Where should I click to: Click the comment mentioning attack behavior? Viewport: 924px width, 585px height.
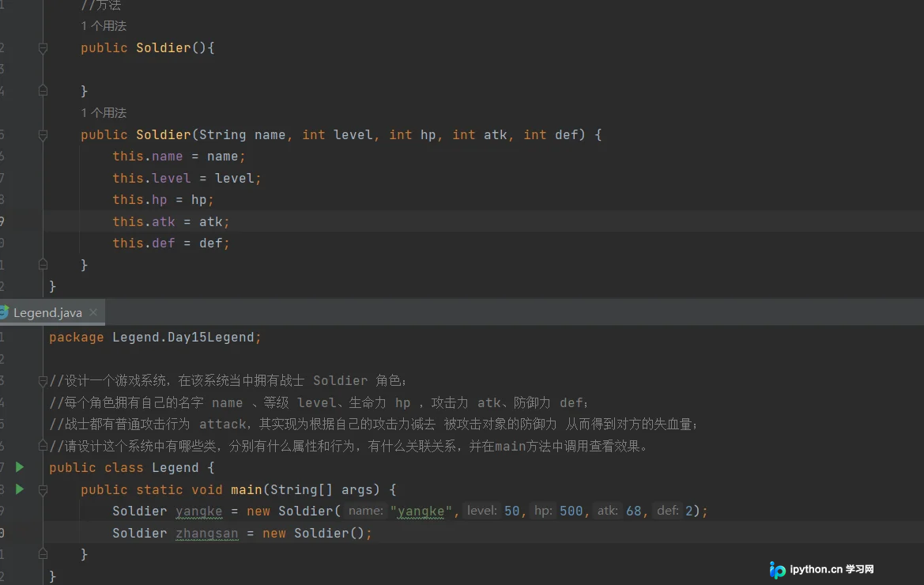click(x=374, y=425)
